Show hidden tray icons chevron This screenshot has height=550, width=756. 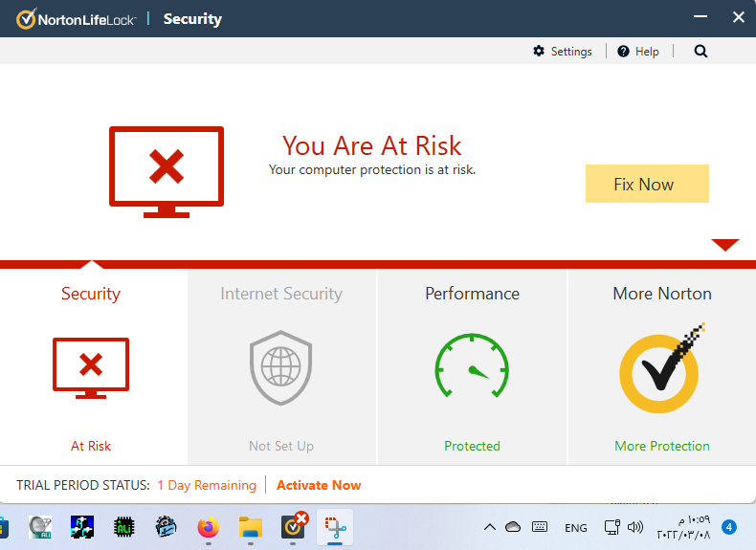pyautogui.click(x=490, y=527)
